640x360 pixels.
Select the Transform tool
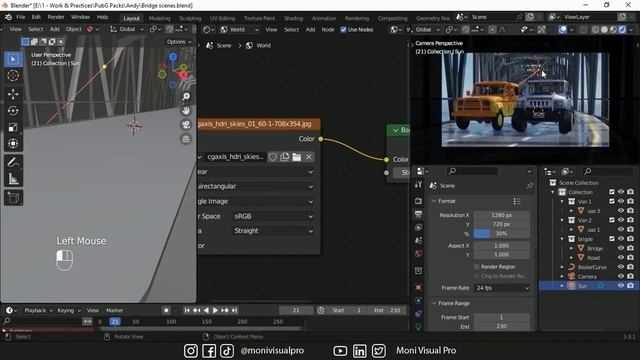13,144
